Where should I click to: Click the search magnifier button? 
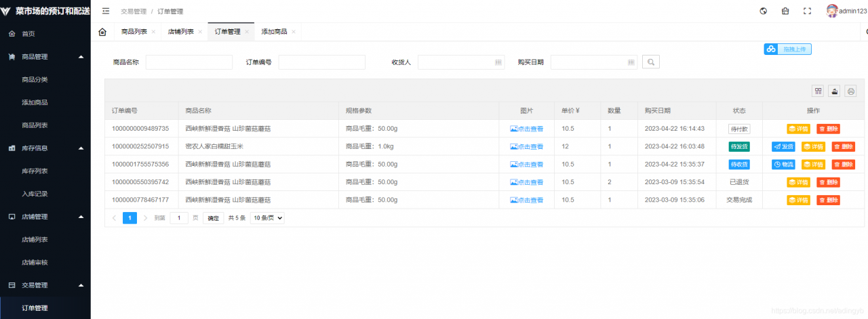tap(650, 62)
